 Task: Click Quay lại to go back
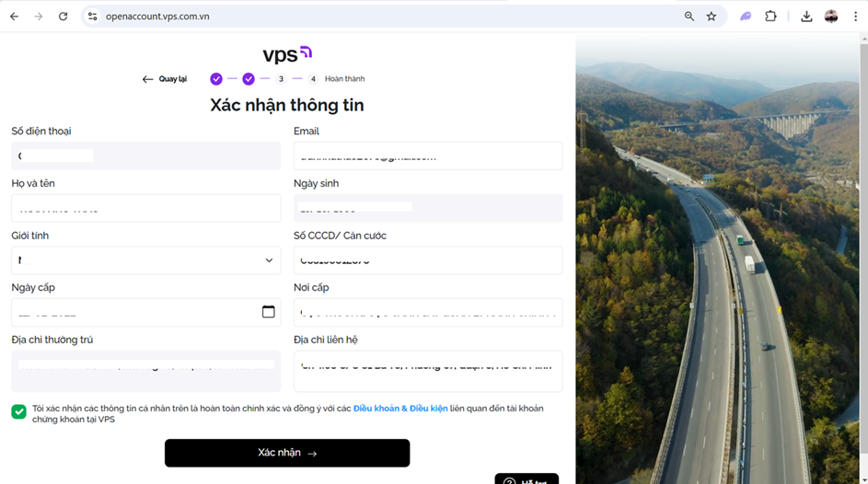[x=165, y=79]
